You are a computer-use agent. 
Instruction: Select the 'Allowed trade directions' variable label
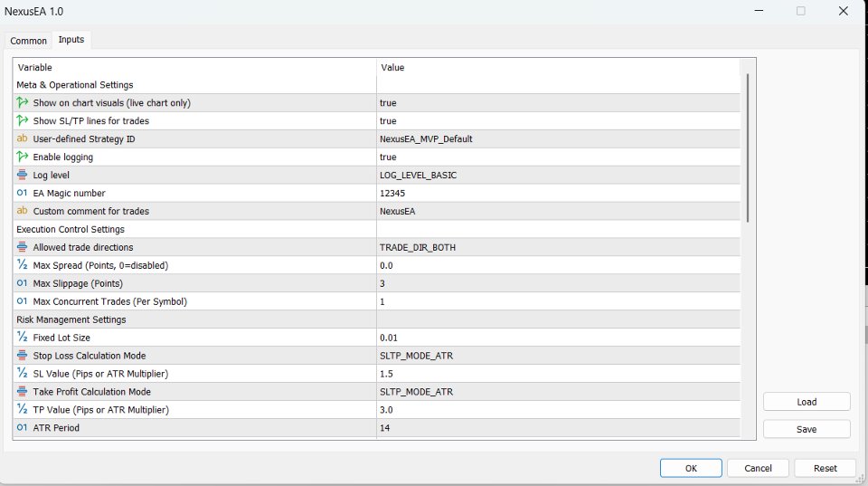click(83, 247)
